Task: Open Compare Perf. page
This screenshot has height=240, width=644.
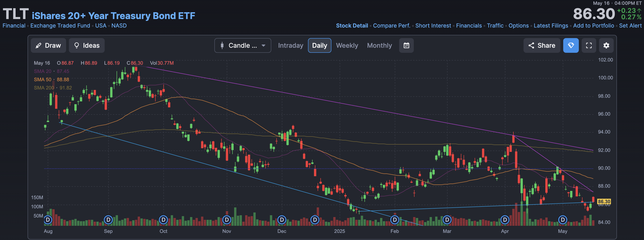Action: tap(392, 25)
